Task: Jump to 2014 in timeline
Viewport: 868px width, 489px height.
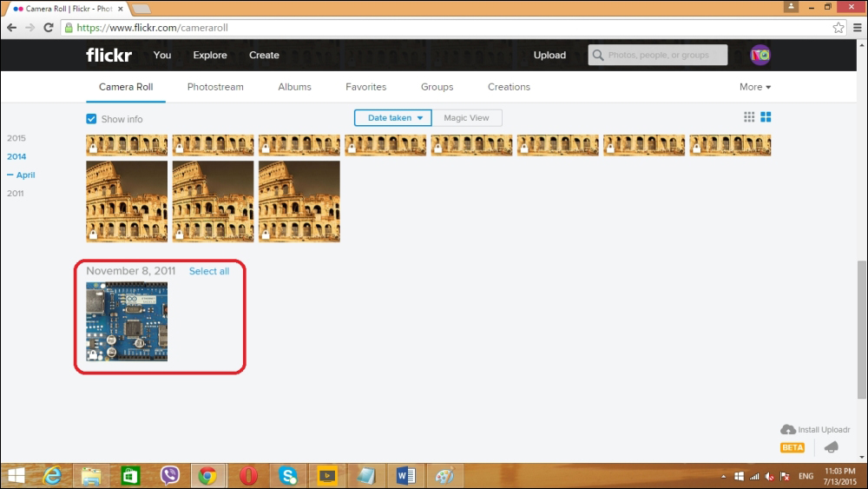Action: click(x=16, y=156)
